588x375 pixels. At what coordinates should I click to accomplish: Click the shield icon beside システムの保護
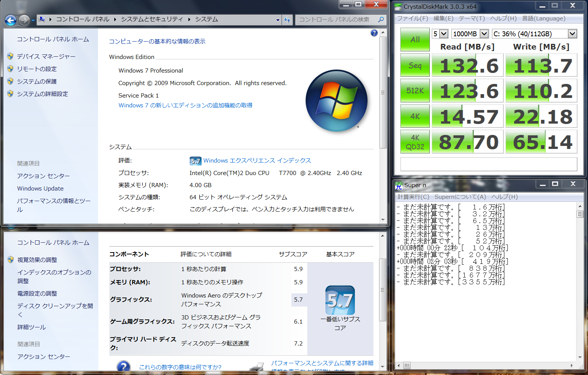coord(10,81)
